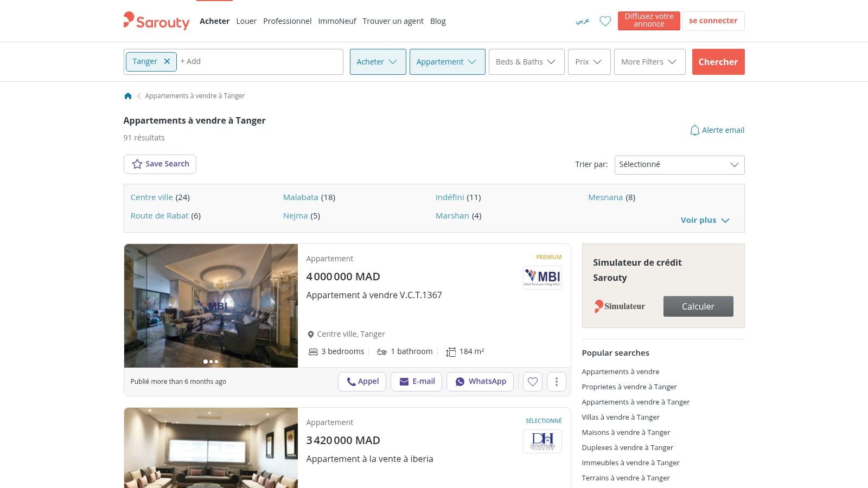
Task: Open Maisons à vendre à Tanger
Action: pos(626,432)
